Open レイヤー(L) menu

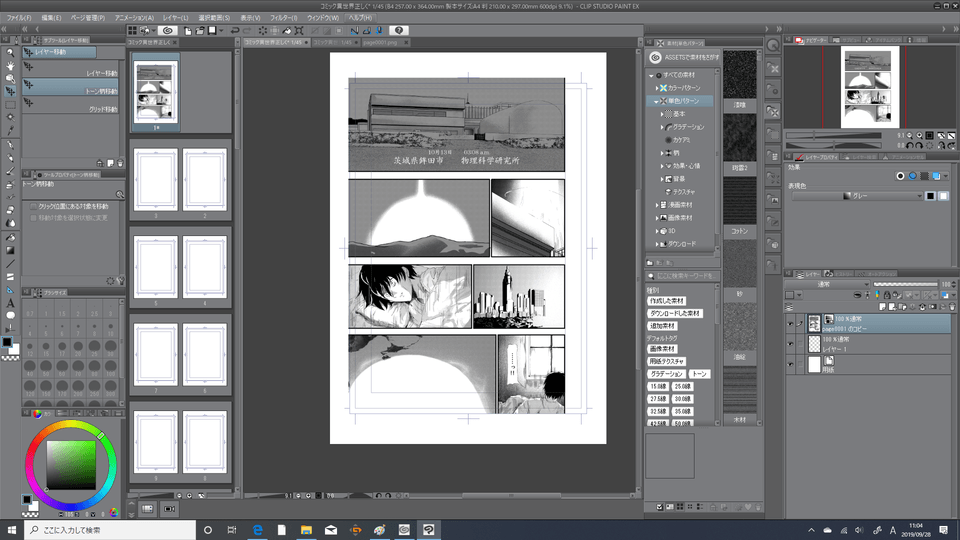point(176,18)
